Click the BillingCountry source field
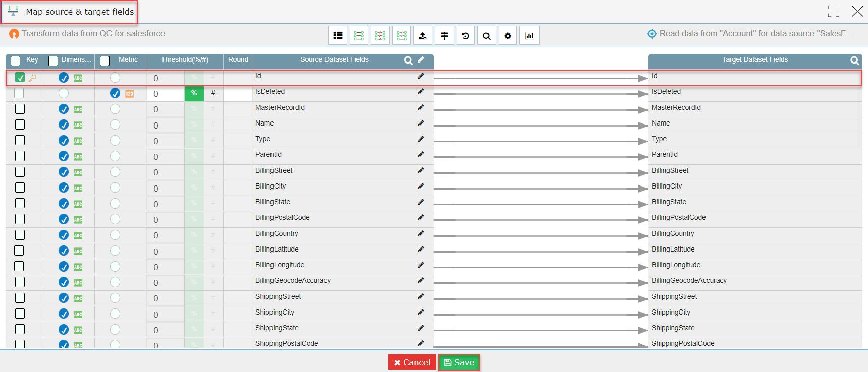 pyautogui.click(x=277, y=233)
